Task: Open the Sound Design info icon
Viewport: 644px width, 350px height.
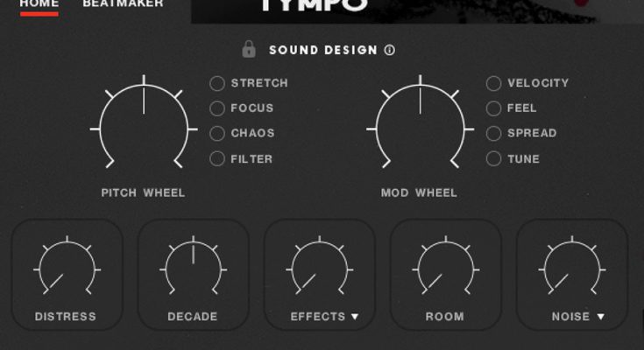Action: (x=389, y=50)
